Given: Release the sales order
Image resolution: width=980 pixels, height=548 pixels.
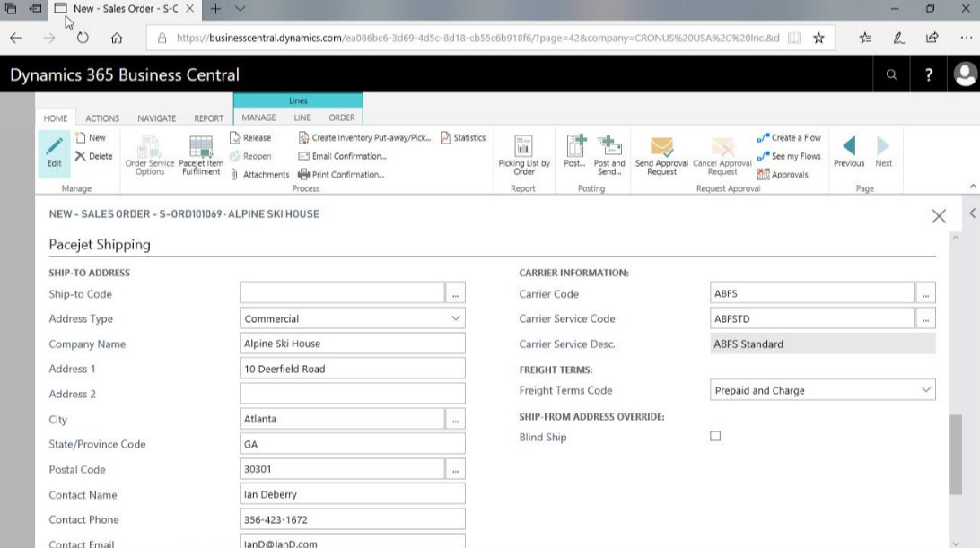Looking at the screenshot, I should [250, 137].
